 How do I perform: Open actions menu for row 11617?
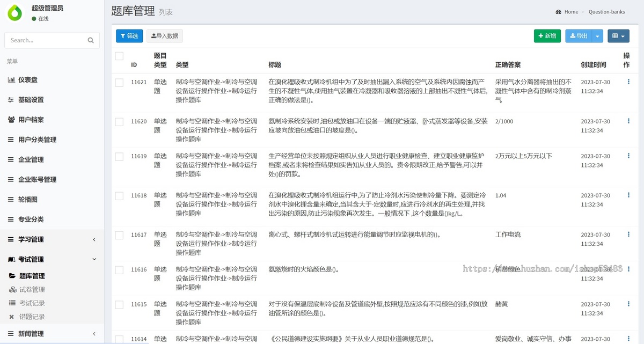[628, 235]
